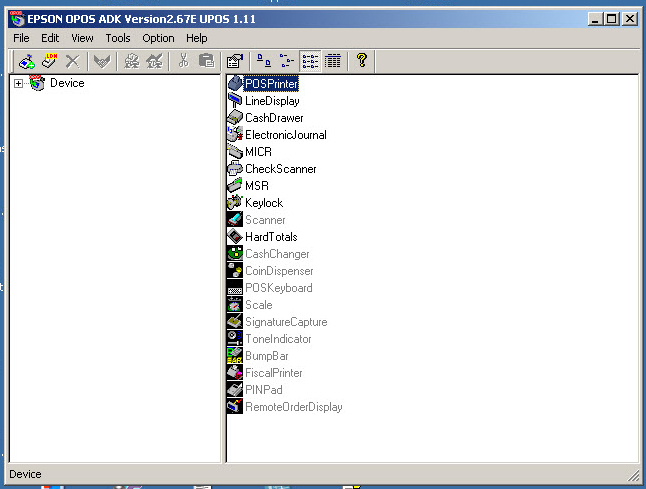The height and width of the screenshot is (489, 646).
Task: Click the RemoteOrderDisplay list entry text
Action: point(294,407)
